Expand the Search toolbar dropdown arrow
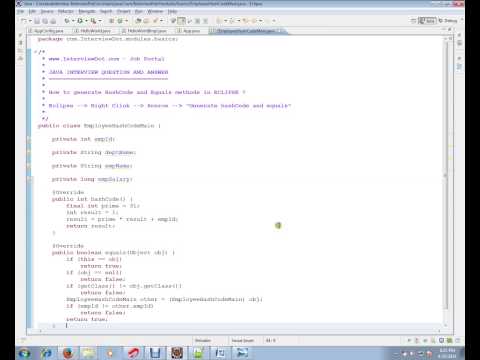The image size is (480, 360). (x=162, y=21)
